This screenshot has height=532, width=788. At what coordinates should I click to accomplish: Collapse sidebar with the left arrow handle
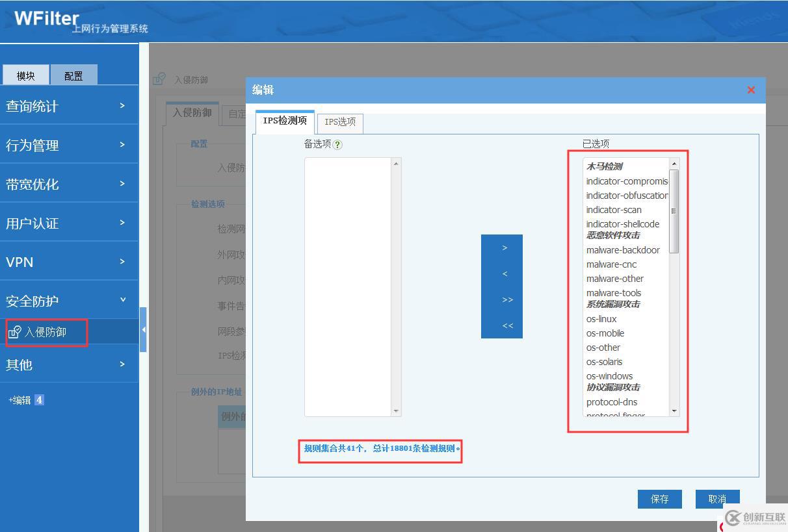143,330
